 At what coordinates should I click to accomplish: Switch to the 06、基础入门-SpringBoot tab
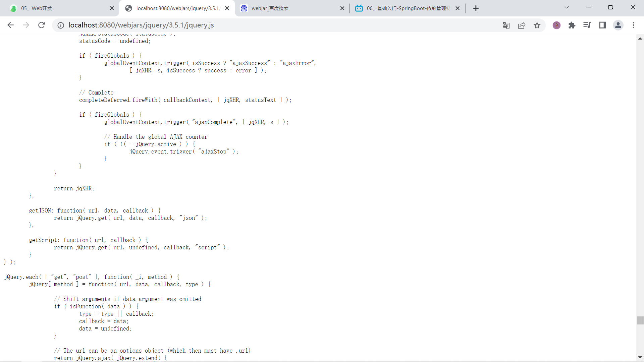click(407, 8)
